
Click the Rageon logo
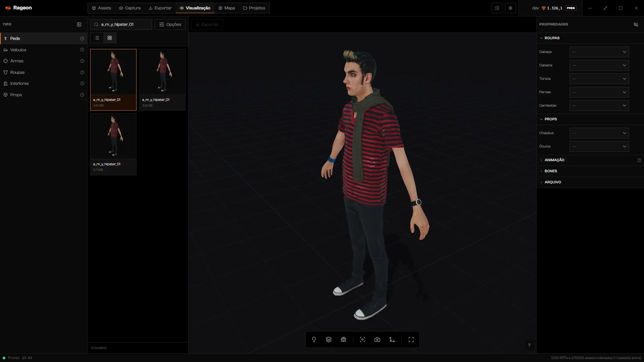19,8
